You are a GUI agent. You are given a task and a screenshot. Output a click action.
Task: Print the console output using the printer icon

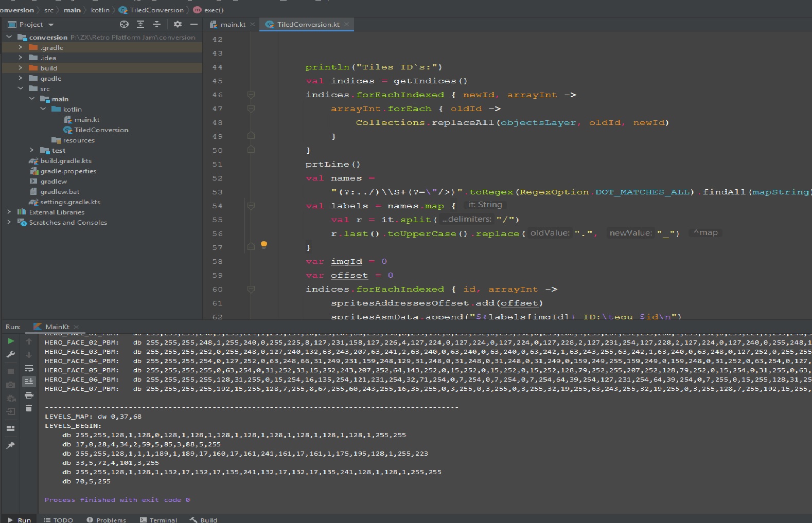pos(29,395)
